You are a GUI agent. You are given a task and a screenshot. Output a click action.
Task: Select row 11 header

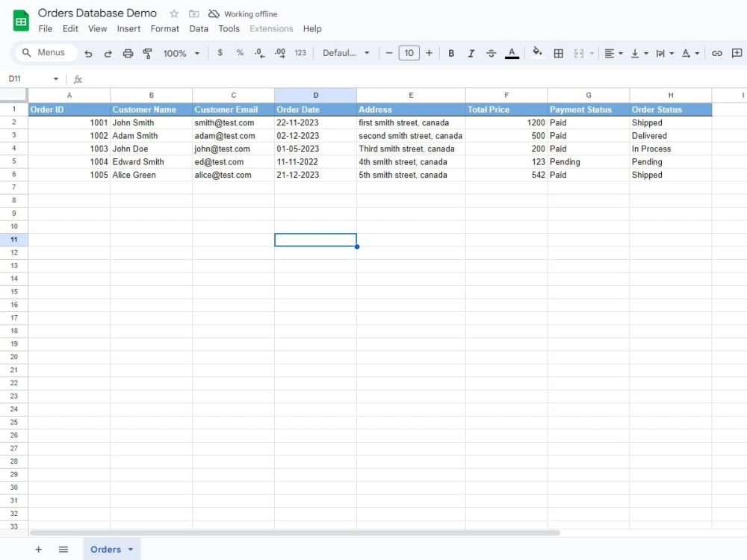(x=13, y=240)
